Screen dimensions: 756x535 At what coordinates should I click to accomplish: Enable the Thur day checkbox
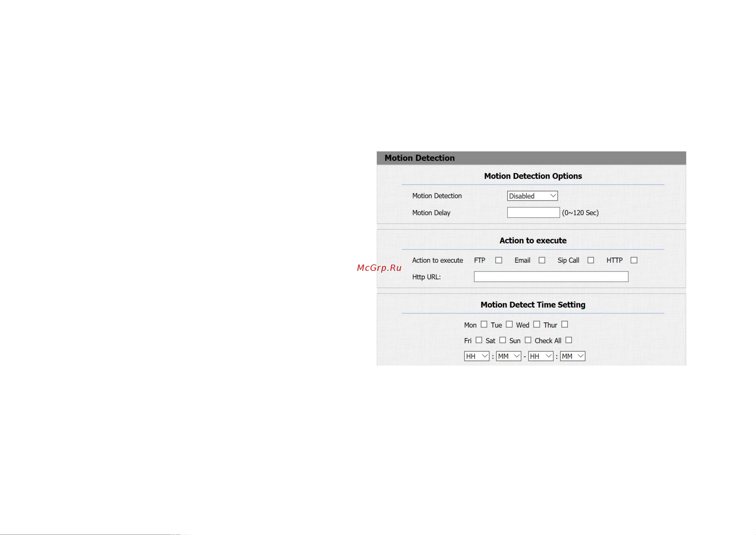click(x=564, y=324)
